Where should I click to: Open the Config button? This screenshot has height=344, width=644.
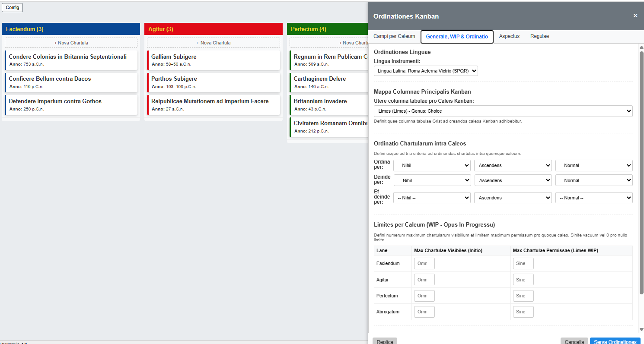point(12,7)
